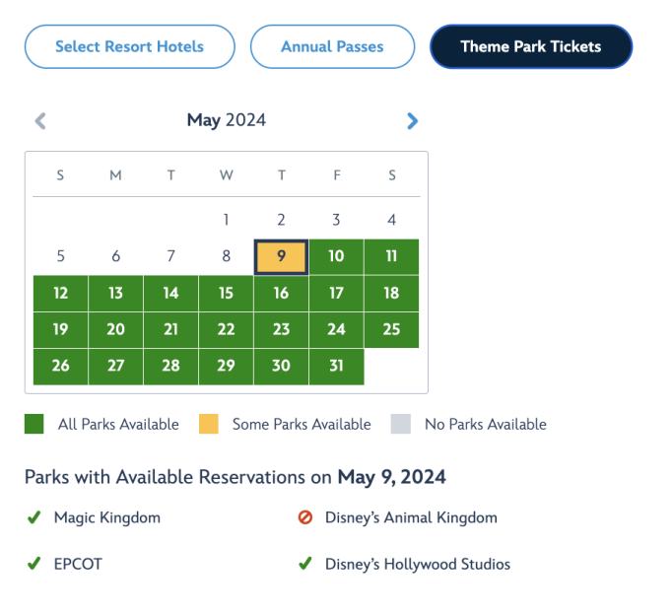Click green All Parks Available legend swatch
This screenshot has height=616, width=672.
pyautogui.click(x=34, y=425)
